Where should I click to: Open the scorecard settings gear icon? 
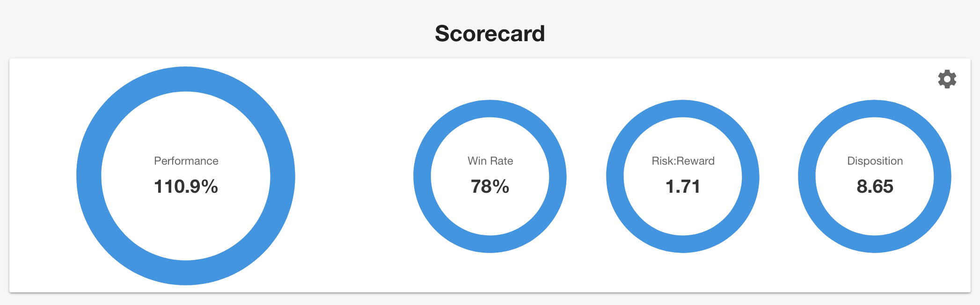coord(947,79)
